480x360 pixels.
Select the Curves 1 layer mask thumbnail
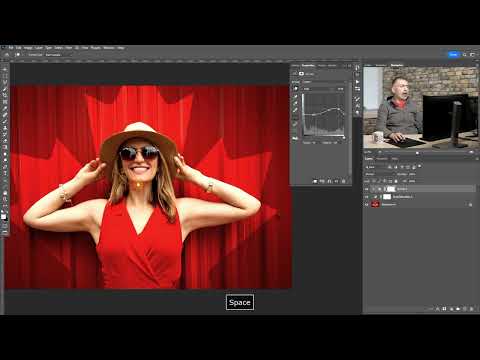[x=391, y=189]
